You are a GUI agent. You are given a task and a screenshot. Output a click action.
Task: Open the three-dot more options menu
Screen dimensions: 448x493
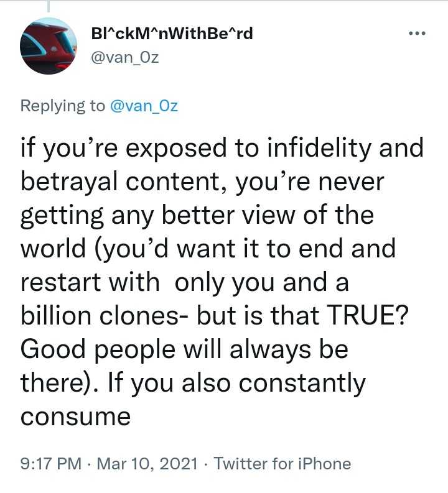[x=416, y=34]
